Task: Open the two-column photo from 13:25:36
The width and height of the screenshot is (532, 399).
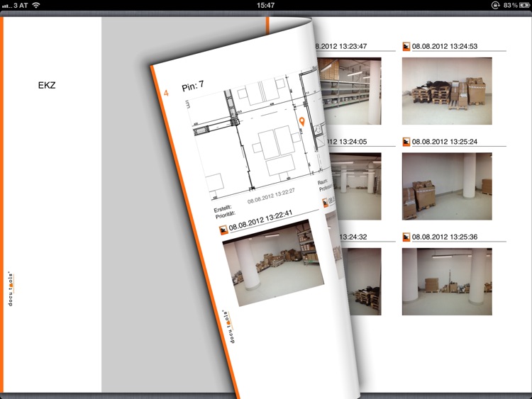Action: pyautogui.click(x=447, y=281)
